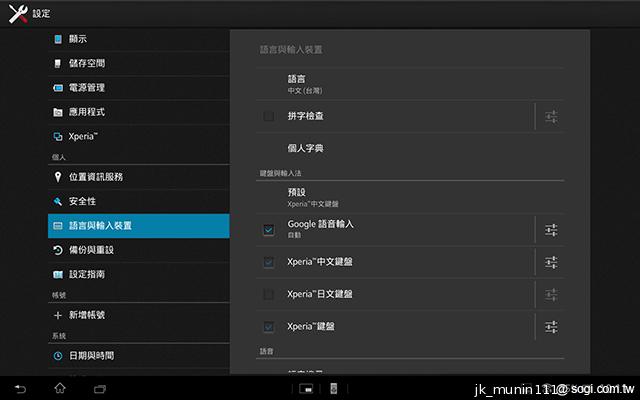Click the 中文 (台灣) language value
The image size is (640, 400).
(x=305, y=91)
